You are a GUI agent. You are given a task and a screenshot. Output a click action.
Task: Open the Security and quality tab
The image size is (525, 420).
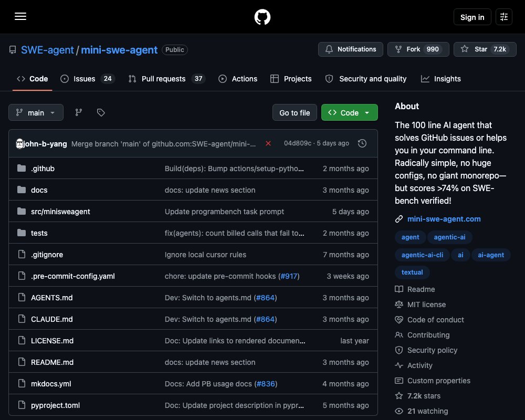365,79
